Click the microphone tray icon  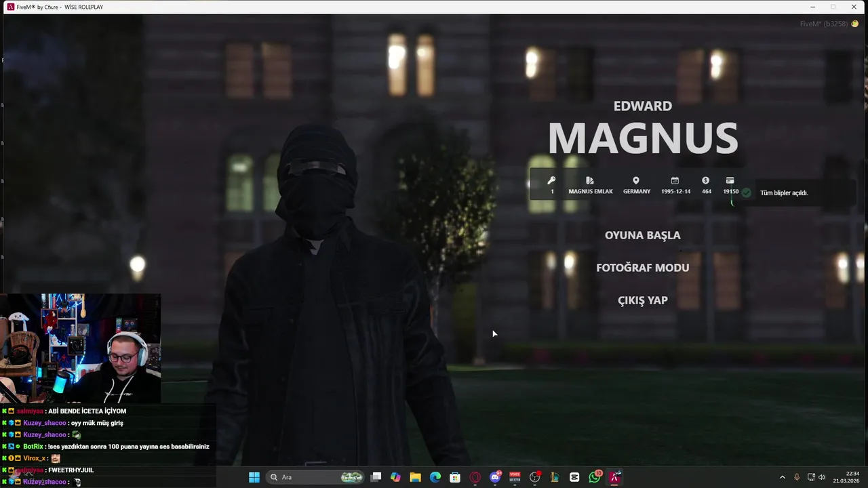click(797, 477)
